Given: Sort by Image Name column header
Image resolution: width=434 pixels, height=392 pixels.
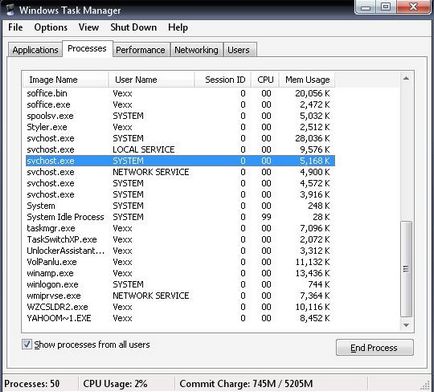Looking at the screenshot, I should point(65,80).
